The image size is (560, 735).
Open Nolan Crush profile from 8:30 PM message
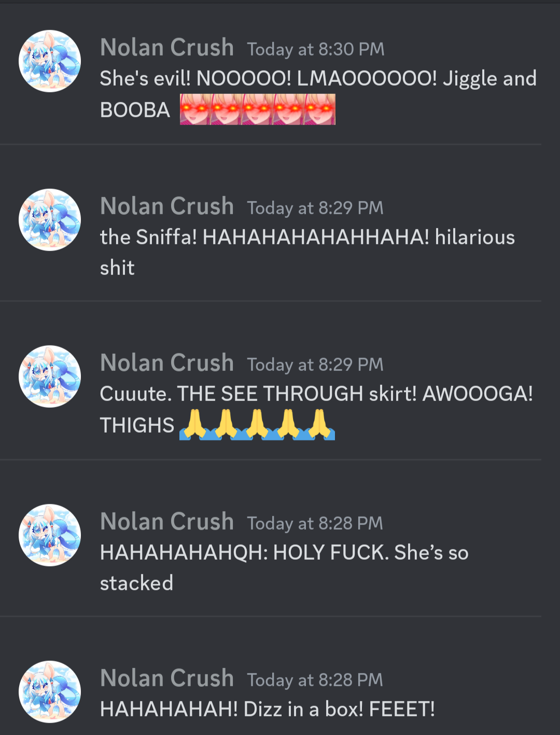[167, 48]
